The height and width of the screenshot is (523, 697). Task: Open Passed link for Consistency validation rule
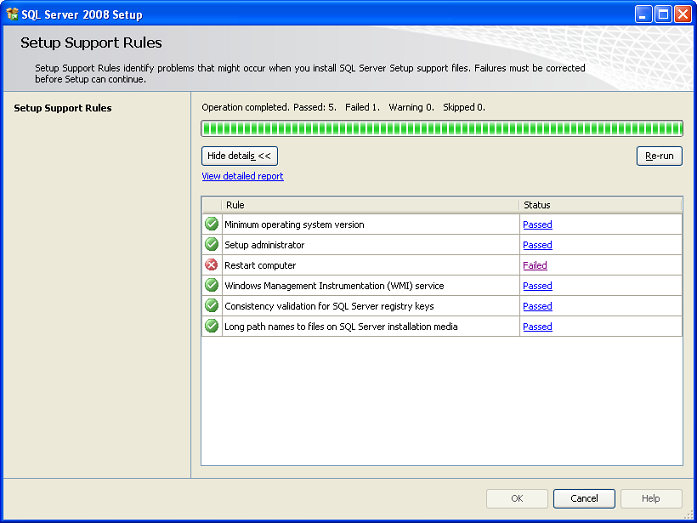[x=537, y=306]
